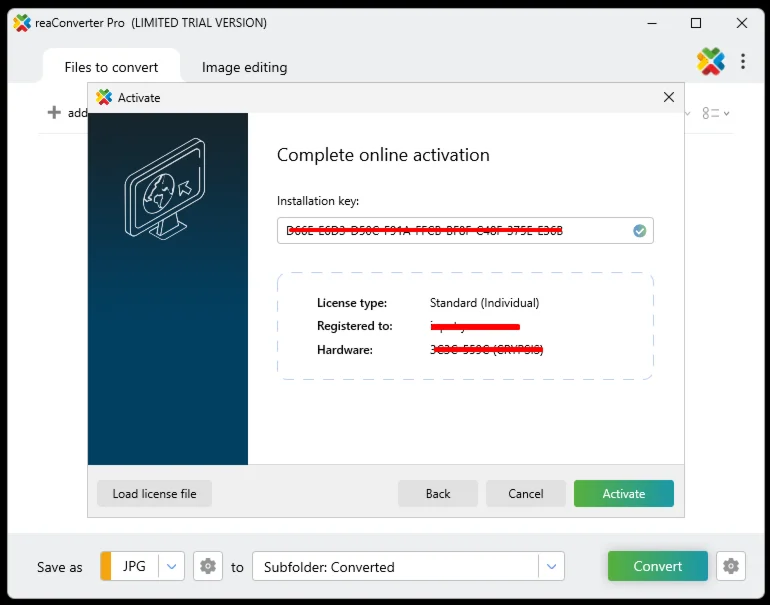
Task: Open the three-dot main menu
Action: 743,61
